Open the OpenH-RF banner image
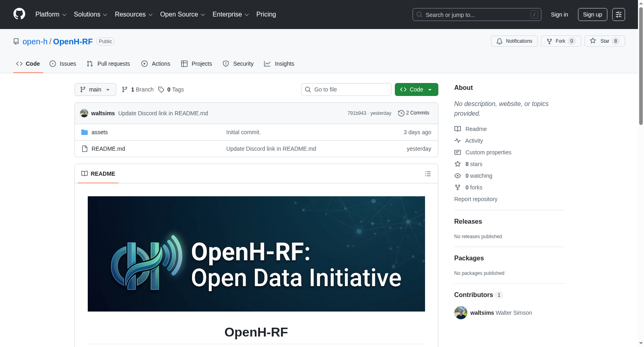Screen dimensions: 644x347 click(256, 254)
